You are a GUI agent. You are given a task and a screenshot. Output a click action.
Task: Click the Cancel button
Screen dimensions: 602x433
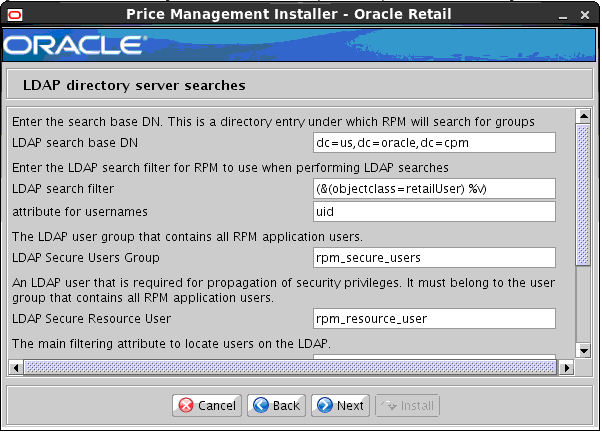(x=207, y=405)
